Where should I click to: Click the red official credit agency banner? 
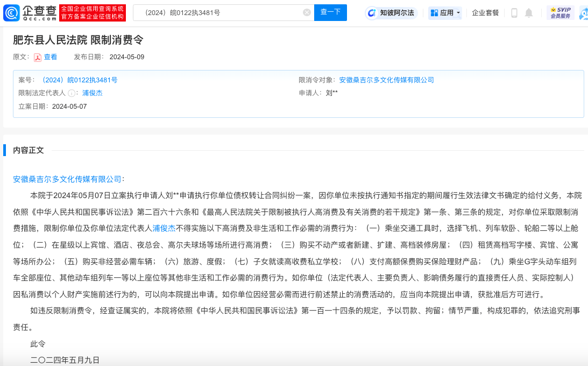[x=93, y=13]
